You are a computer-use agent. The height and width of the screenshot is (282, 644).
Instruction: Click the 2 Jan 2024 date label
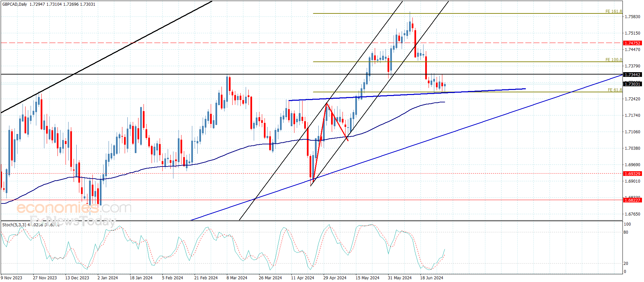108,278
